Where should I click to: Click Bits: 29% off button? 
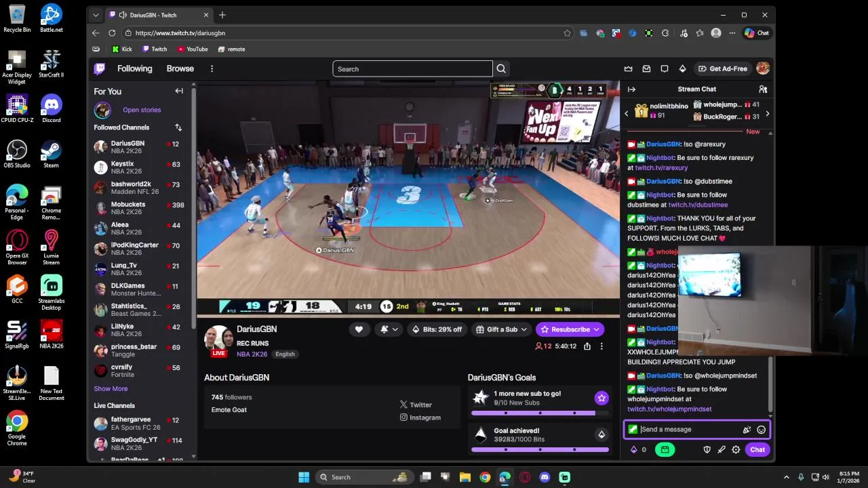[438, 329]
